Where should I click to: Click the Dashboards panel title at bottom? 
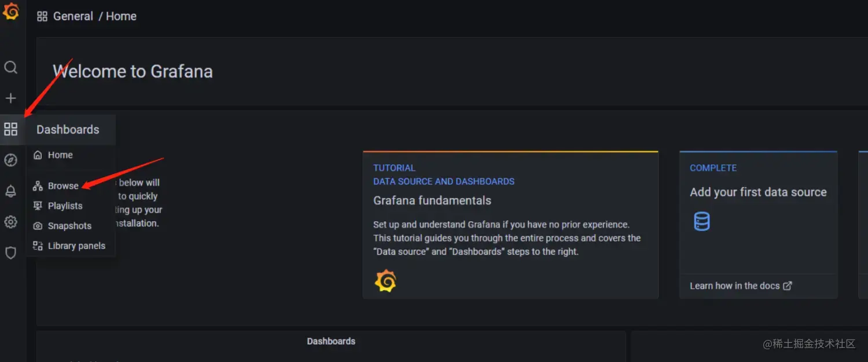(x=331, y=341)
